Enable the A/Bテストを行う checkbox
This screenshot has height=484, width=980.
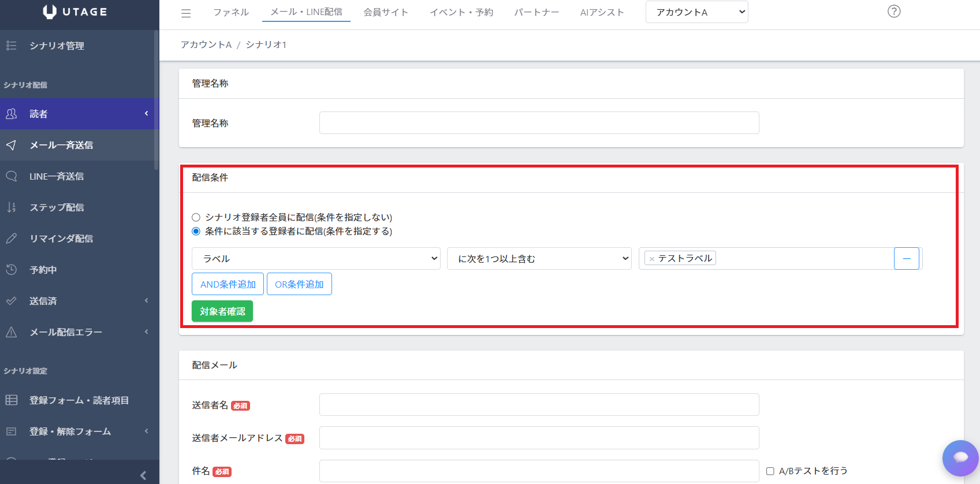tap(770, 471)
